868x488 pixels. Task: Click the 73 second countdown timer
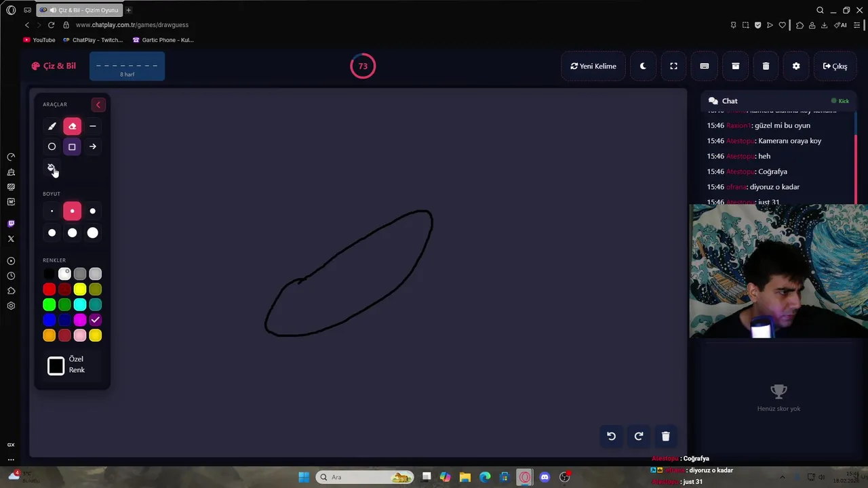click(x=363, y=66)
